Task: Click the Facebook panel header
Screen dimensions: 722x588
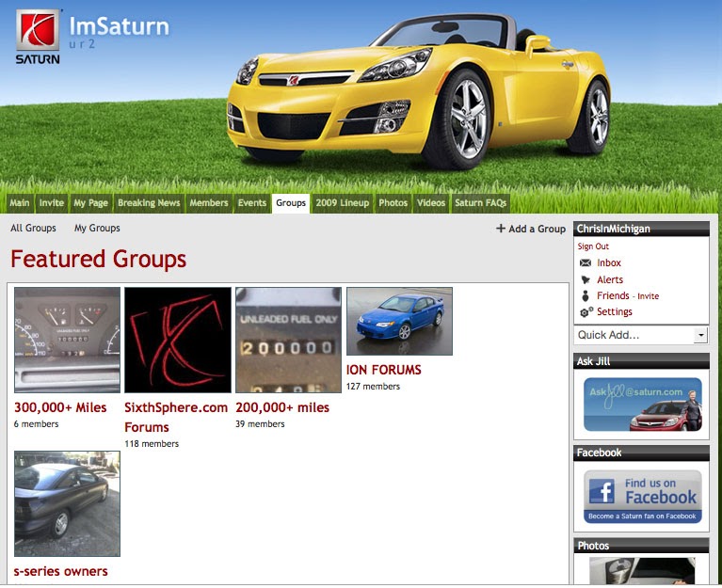Action: pyautogui.click(x=641, y=453)
